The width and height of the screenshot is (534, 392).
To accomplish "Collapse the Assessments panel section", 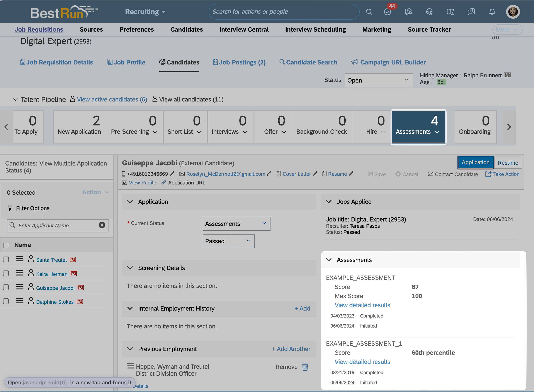I will point(329,260).
